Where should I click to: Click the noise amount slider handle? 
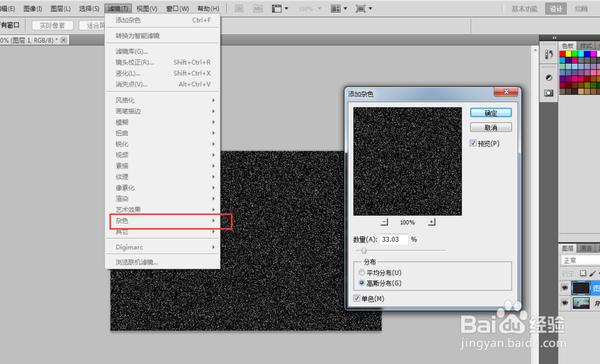(364, 251)
